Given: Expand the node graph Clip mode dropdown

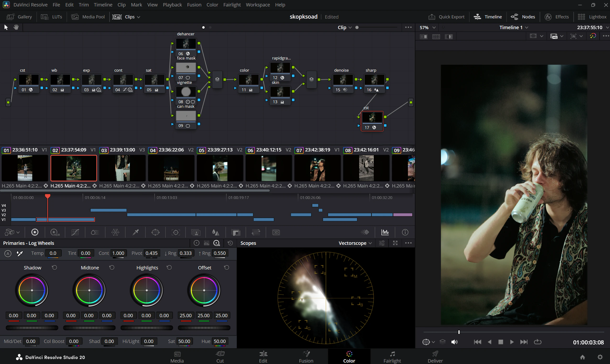Looking at the screenshot, I should coord(345,27).
